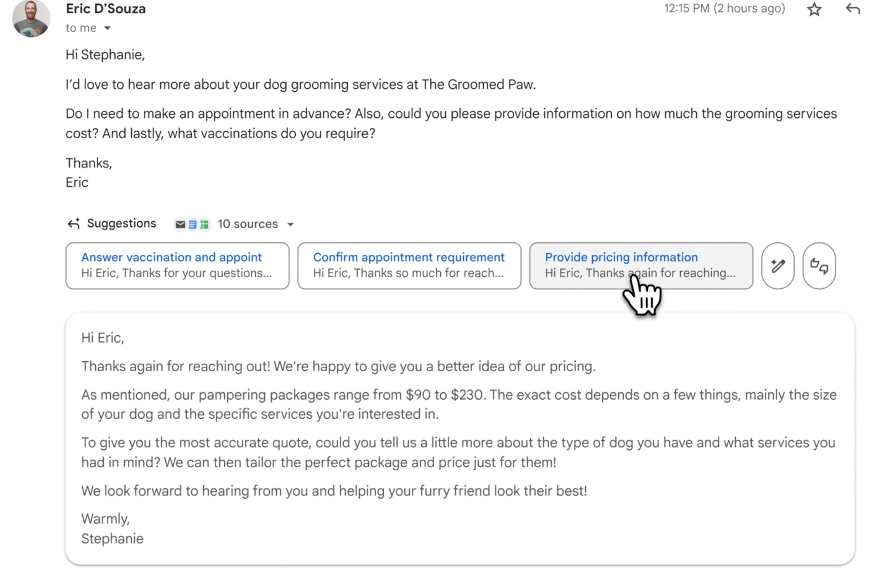881x588 pixels.
Task: Open the '10 sources' list
Action: [248, 224]
